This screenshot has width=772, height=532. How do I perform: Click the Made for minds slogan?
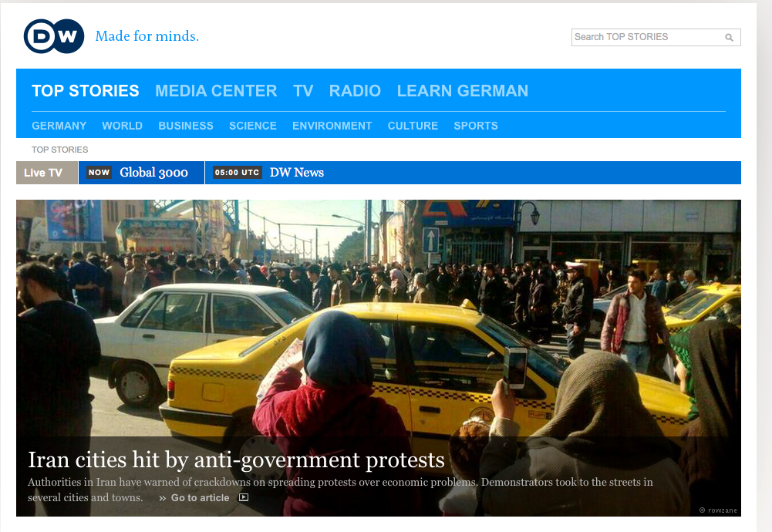147,36
